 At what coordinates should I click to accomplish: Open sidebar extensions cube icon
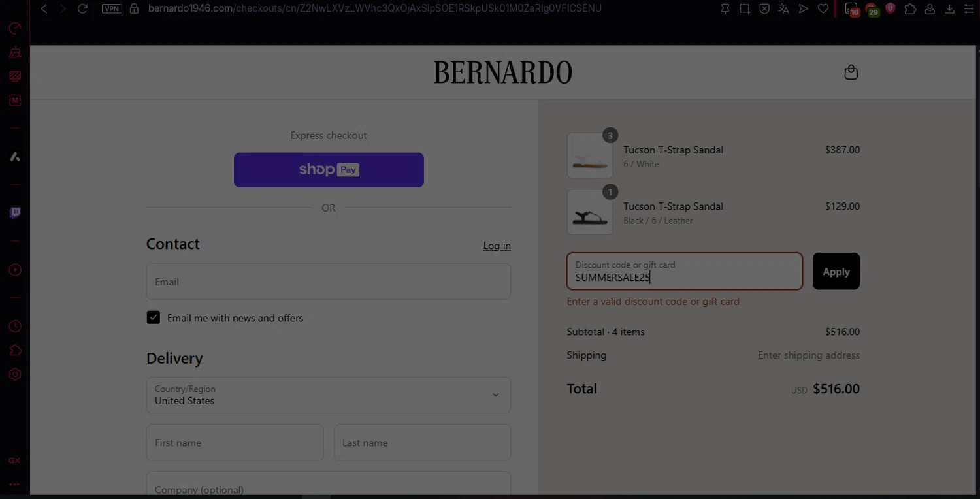[x=15, y=351]
